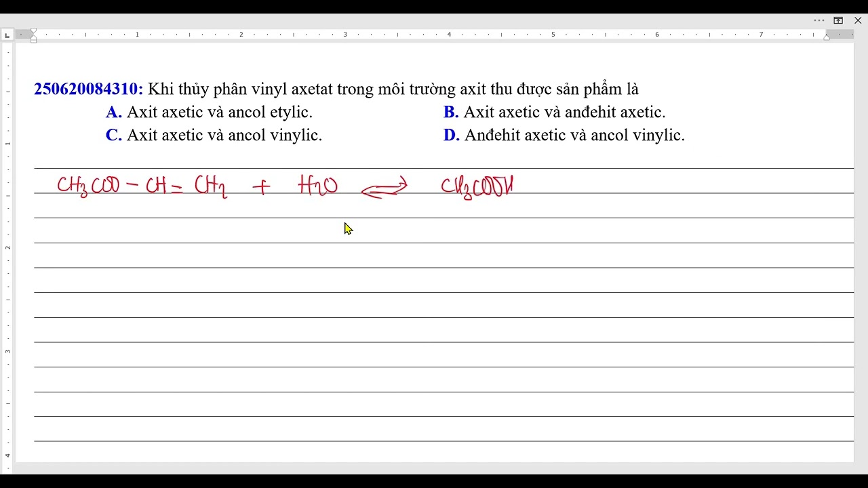This screenshot has width=868, height=488.
Task: Open the three-dots ribbon commands menu
Action: (x=819, y=20)
